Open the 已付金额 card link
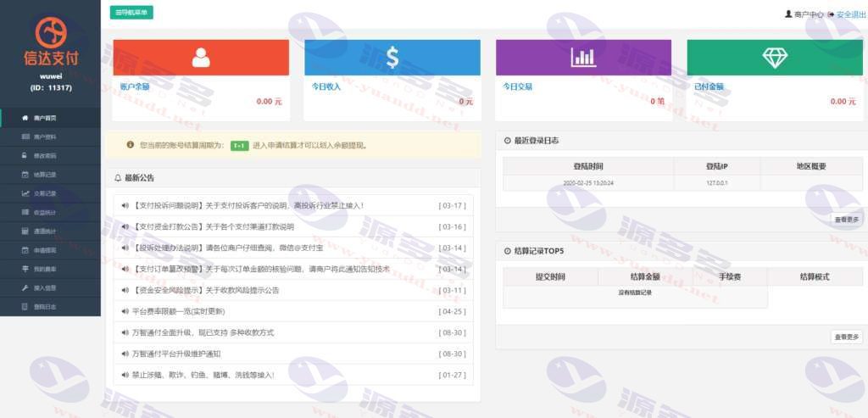 click(709, 87)
